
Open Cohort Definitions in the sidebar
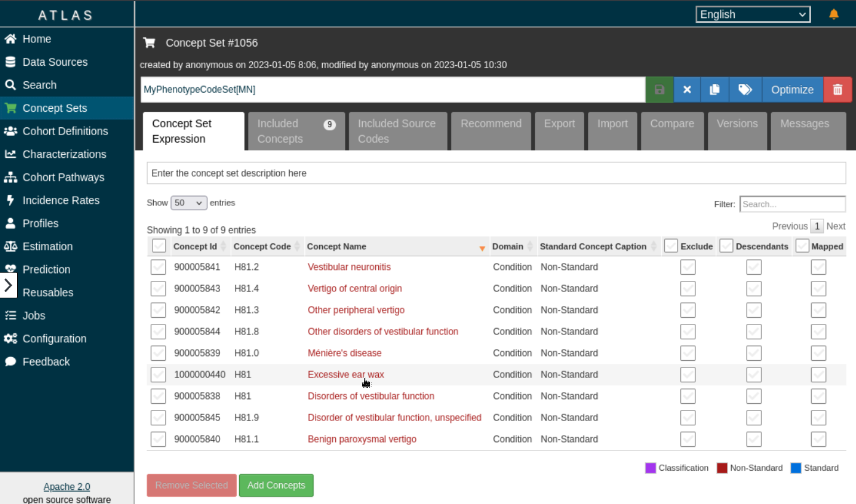click(65, 131)
